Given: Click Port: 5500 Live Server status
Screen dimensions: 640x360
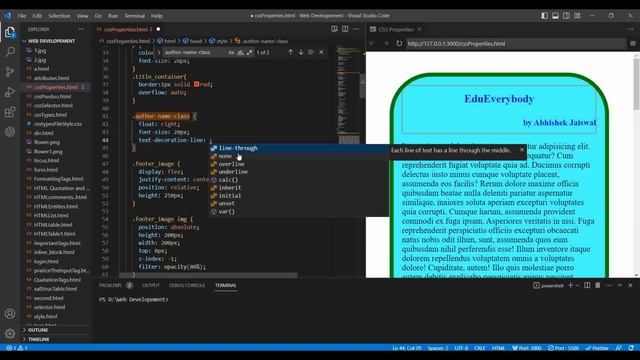Looking at the screenshot, I should 564,348.
